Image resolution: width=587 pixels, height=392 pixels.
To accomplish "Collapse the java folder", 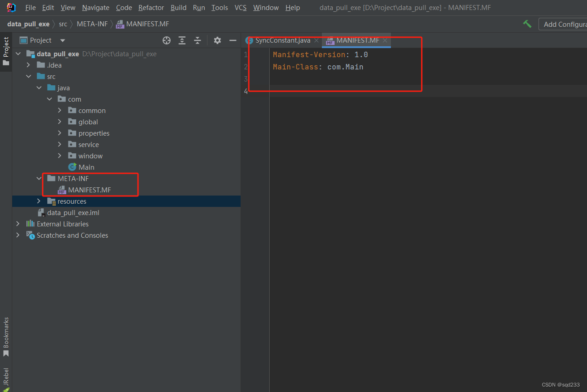I will (x=39, y=88).
